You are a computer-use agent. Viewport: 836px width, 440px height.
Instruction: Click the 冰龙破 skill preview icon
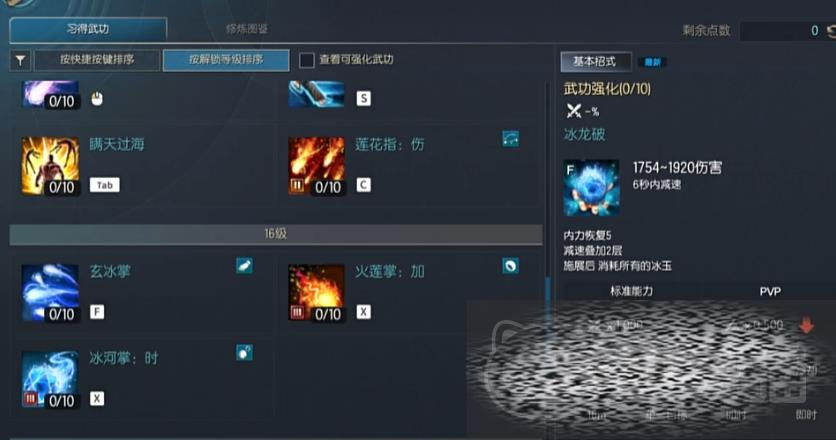click(x=591, y=188)
